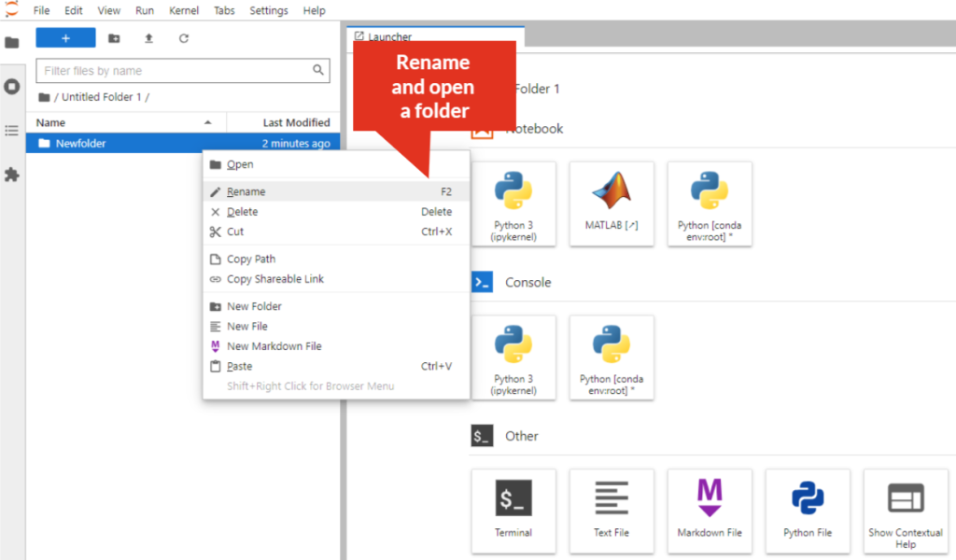Choose Rename in the context menu
The image size is (956, 560).
pos(336,191)
